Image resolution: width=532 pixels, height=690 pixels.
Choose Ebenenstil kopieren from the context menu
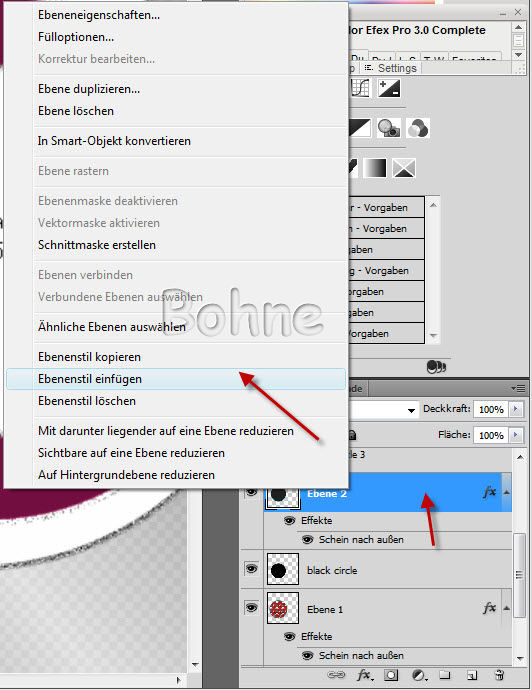[89, 357]
